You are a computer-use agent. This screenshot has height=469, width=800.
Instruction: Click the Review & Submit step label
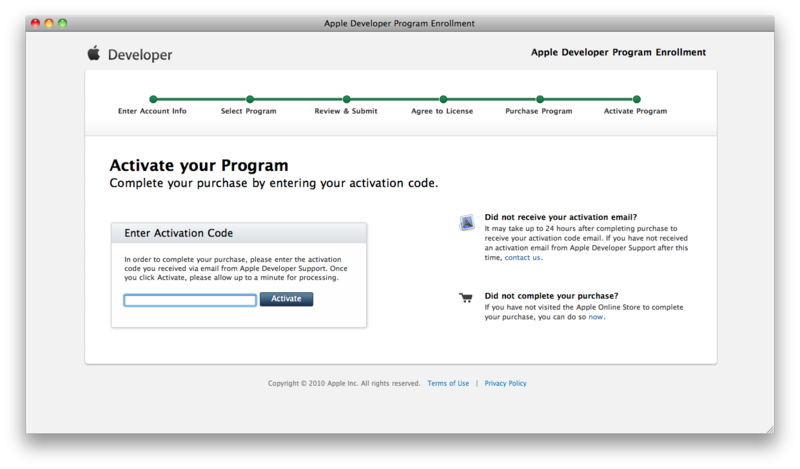coord(346,111)
